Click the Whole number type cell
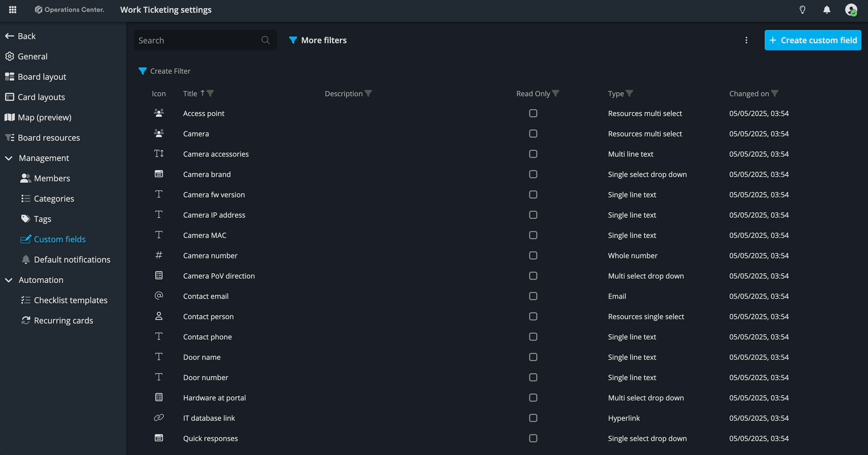868x455 pixels. 632,255
